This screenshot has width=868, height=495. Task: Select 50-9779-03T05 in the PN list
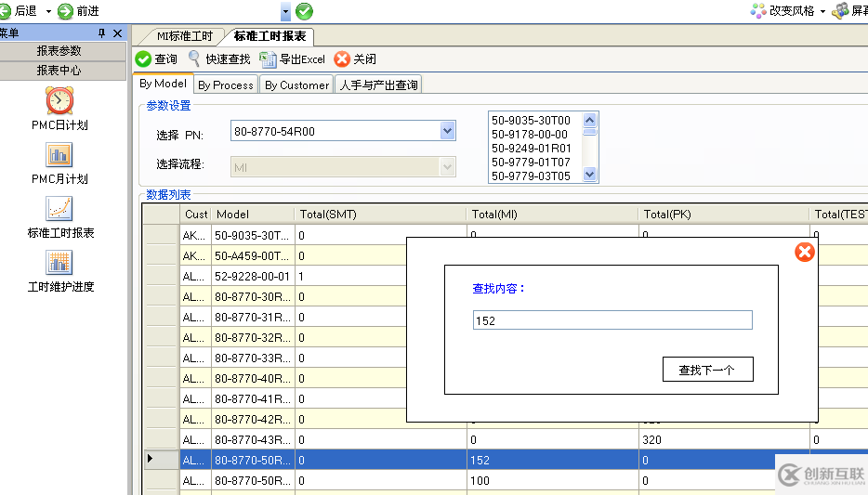531,176
